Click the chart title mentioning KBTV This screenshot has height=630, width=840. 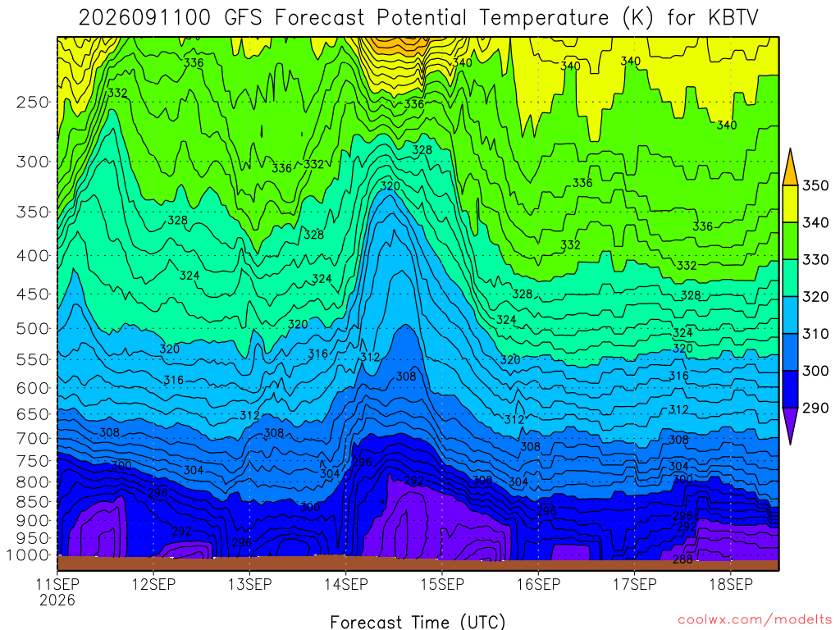coord(419,18)
